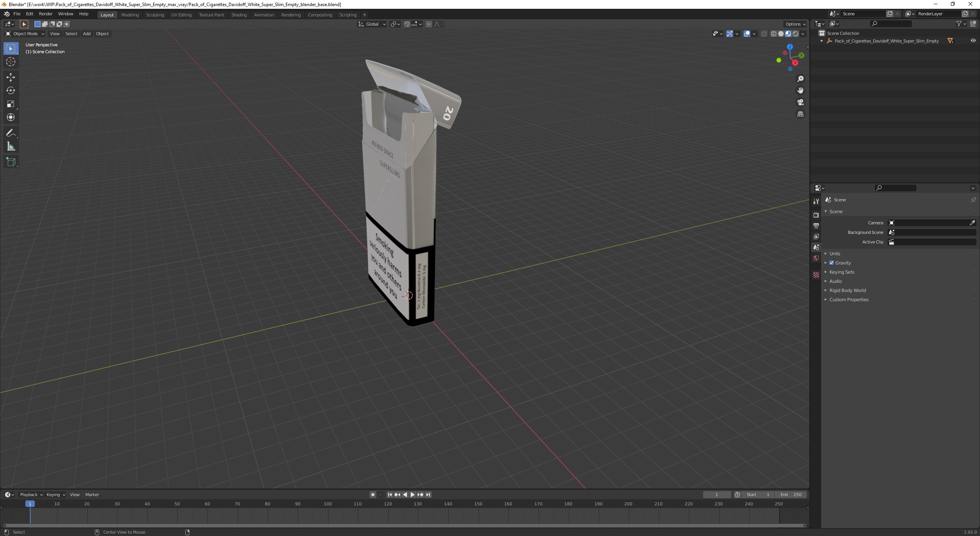This screenshot has width=980, height=536.
Task: Switch to the Modeling workspace tab
Action: 130,15
